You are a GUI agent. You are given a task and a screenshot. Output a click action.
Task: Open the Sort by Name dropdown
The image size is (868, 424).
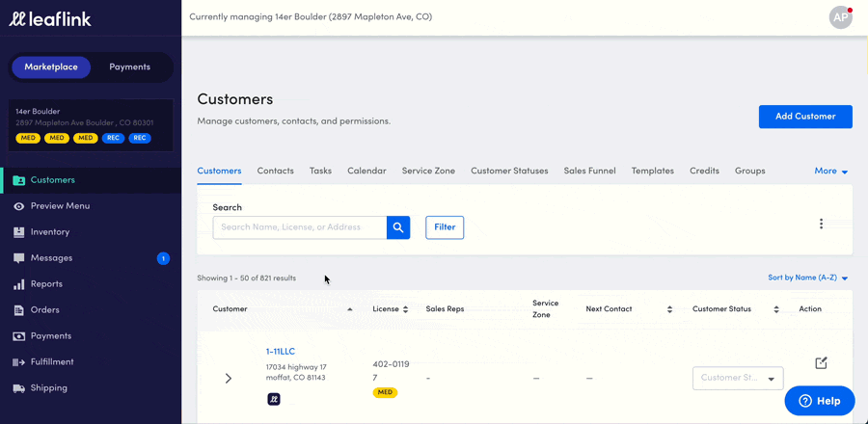pyautogui.click(x=807, y=278)
